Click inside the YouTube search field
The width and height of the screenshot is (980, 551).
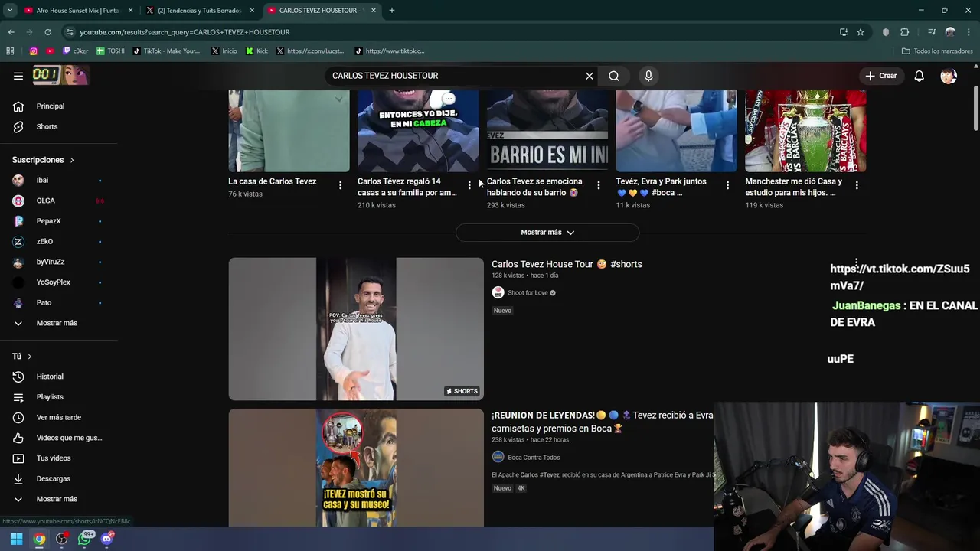[456, 76]
